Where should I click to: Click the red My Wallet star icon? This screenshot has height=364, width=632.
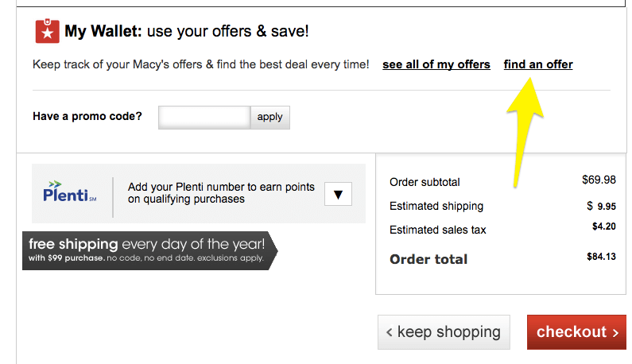tap(47, 31)
